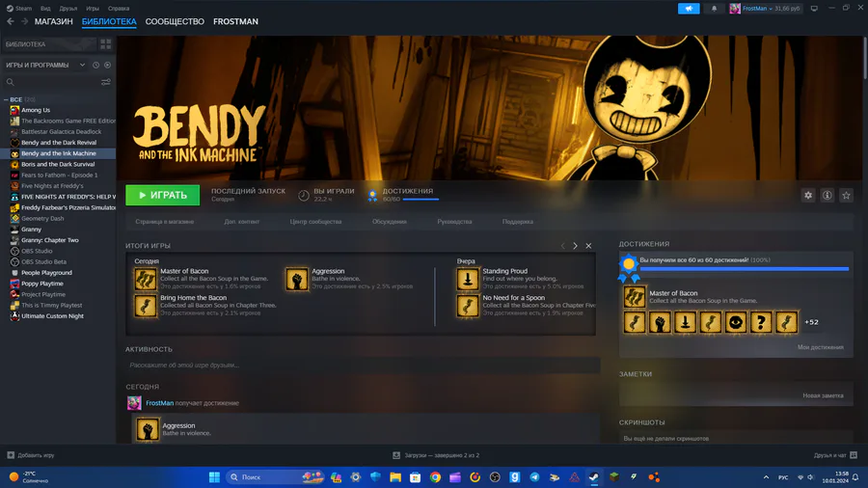Go back with the navigation arrow
The width and height of the screenshot is (868, 488).
click(11, 21)
